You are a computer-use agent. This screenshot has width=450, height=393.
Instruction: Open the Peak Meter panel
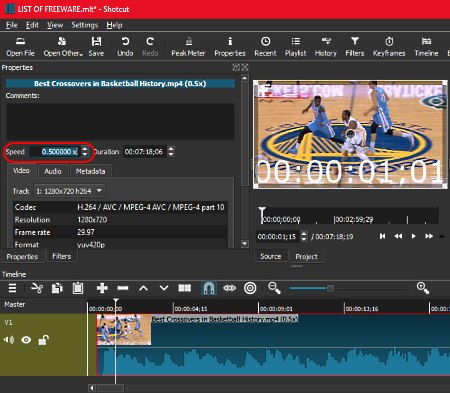(188, 46)
